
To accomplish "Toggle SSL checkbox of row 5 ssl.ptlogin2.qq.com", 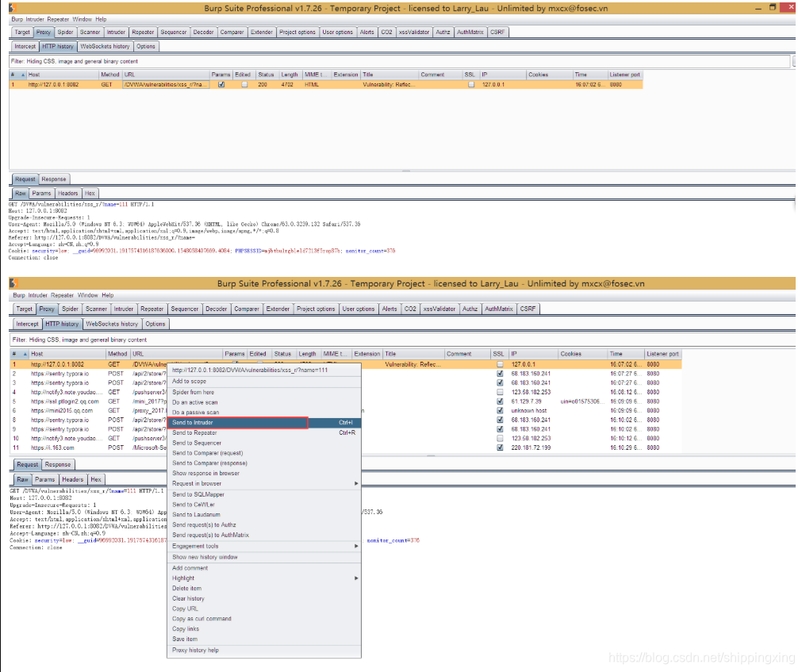I will point(500,401).
